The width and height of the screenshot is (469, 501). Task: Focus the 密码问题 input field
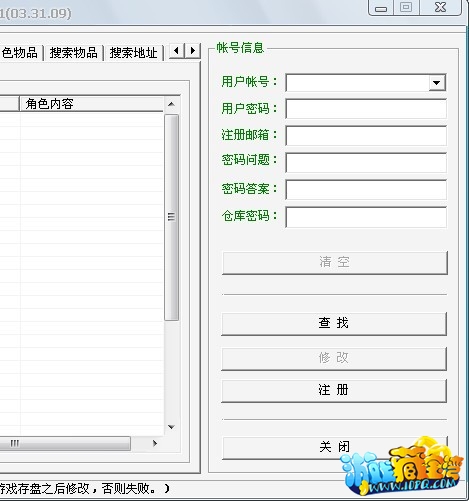pyautogui.click(x=366, y=163)
